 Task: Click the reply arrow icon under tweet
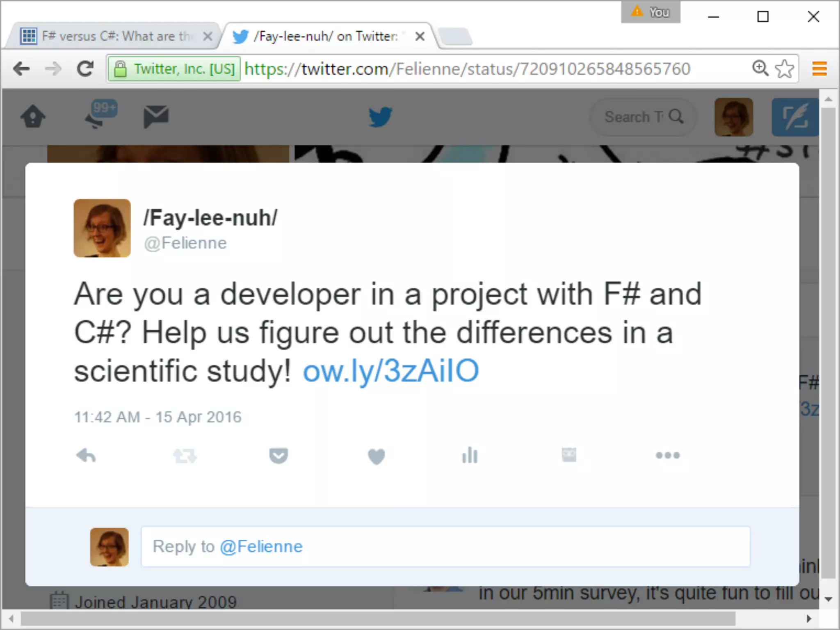coord(86,455)
